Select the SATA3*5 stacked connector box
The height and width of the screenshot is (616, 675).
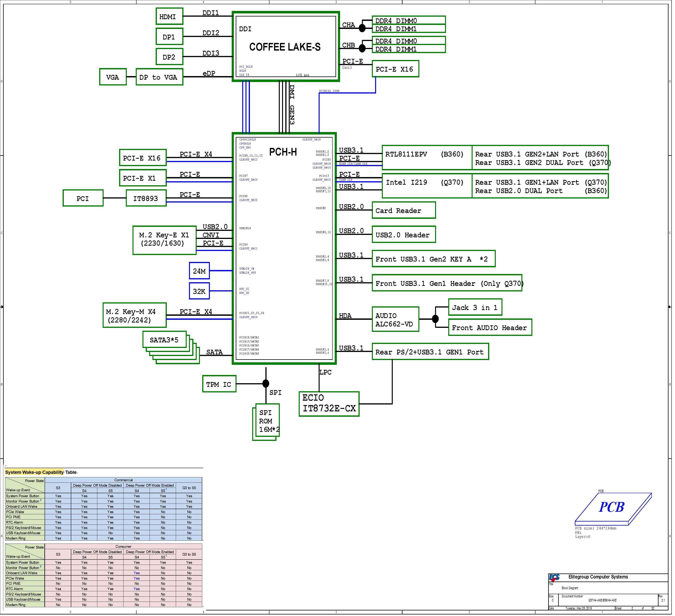(x=164, y=340)
